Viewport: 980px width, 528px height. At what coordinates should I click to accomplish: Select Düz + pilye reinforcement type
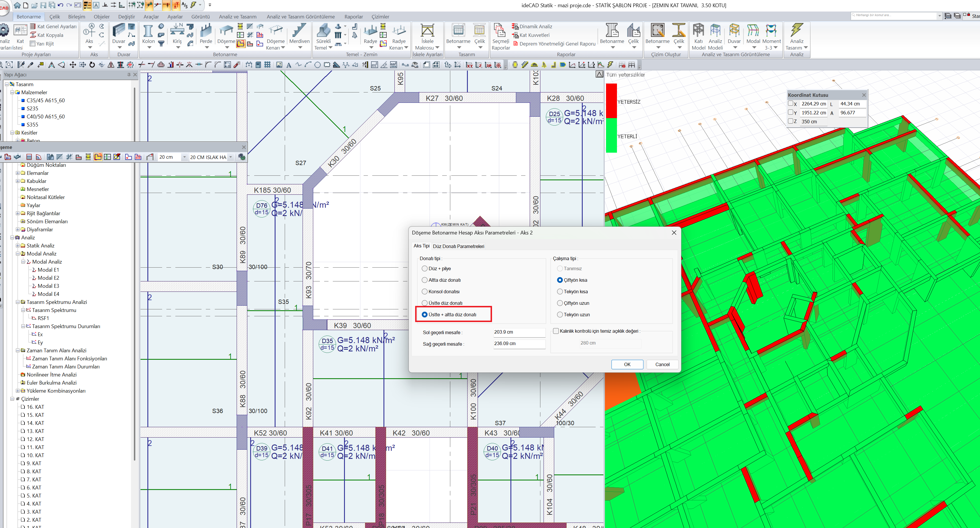pyautogui.click(x=425, y=268)
